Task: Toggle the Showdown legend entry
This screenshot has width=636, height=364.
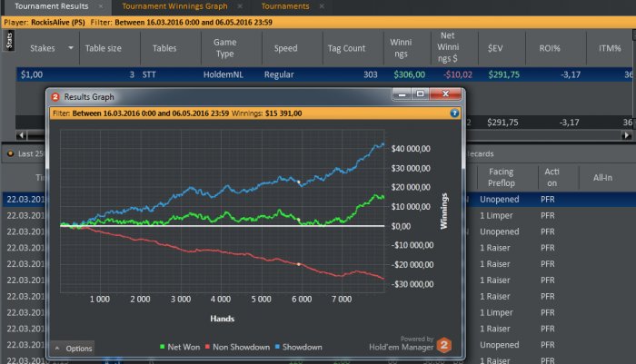Action: click(299, 347)
